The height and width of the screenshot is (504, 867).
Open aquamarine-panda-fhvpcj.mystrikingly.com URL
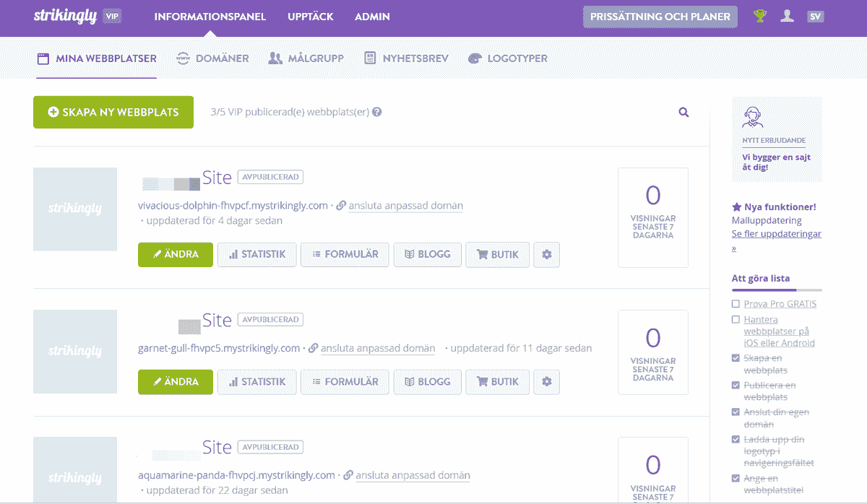236,475
